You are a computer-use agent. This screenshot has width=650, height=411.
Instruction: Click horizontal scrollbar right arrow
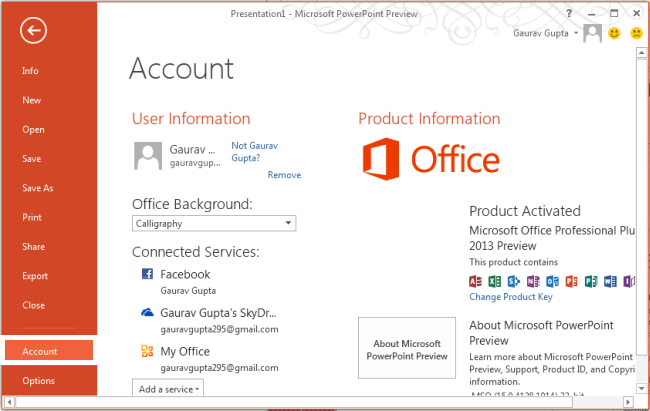click(628, 401)
